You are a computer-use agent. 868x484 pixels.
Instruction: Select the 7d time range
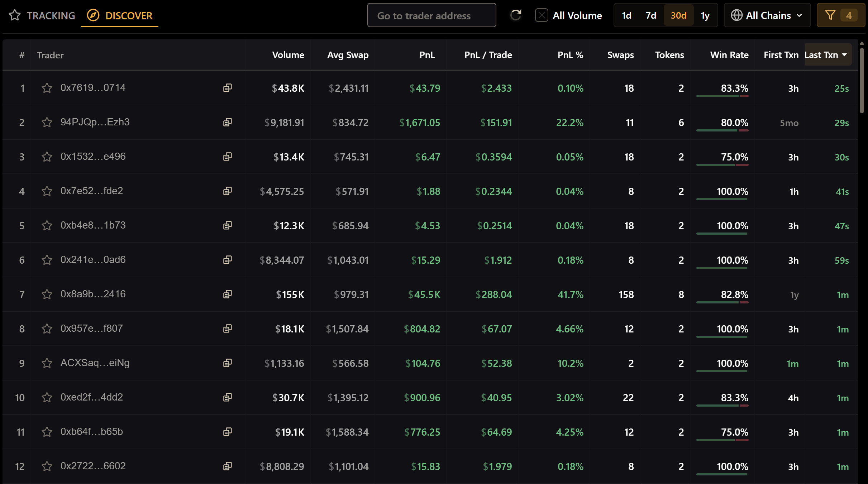tap(650, 15)
